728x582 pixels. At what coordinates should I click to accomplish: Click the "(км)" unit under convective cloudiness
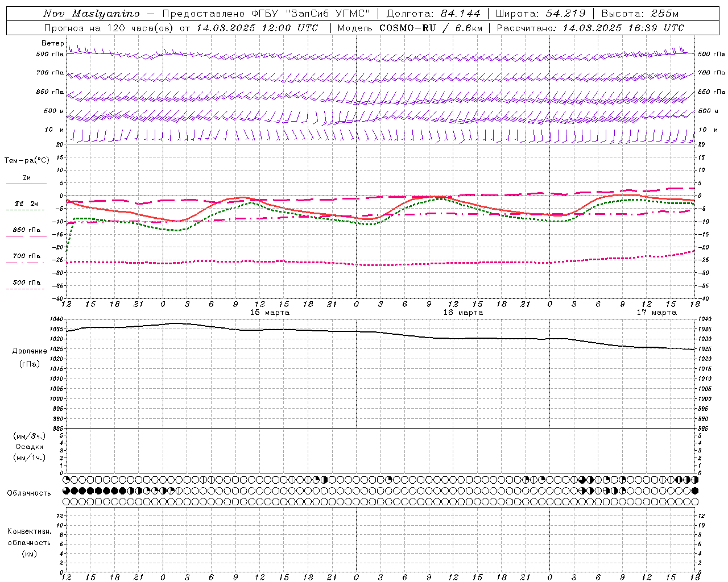pos(30,554)
